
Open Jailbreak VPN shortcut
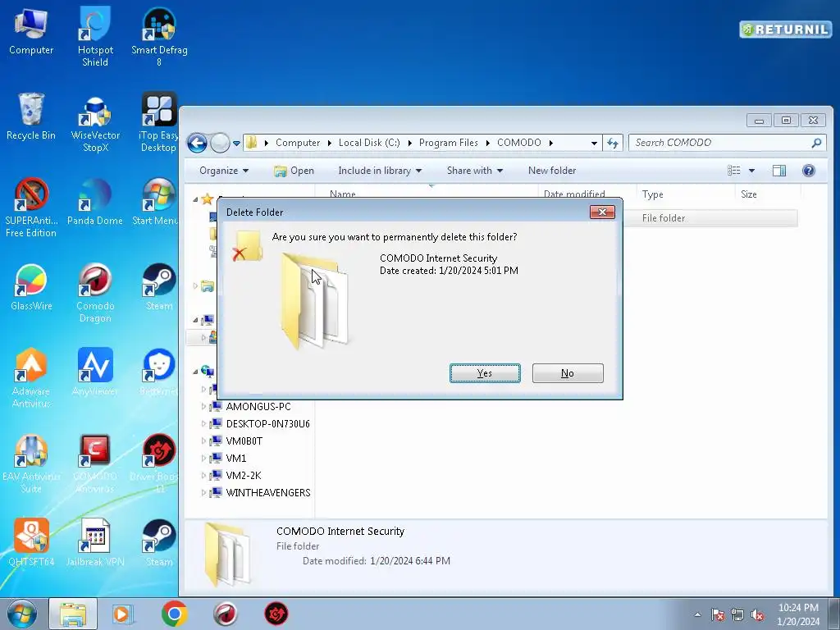(95, 543)
